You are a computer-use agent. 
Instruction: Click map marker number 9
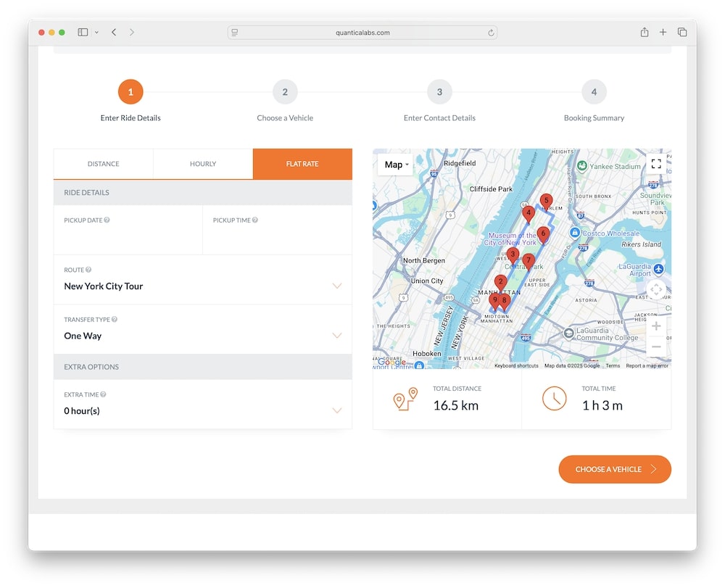(494, 302)
